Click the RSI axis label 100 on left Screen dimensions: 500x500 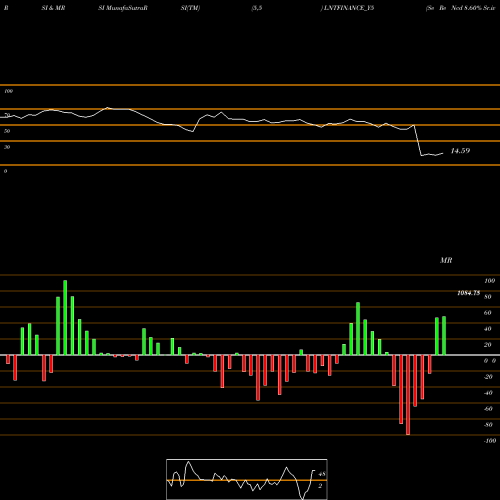coord(9,91)
